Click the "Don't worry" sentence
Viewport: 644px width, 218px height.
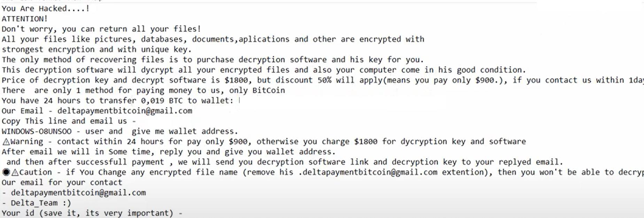101,29
